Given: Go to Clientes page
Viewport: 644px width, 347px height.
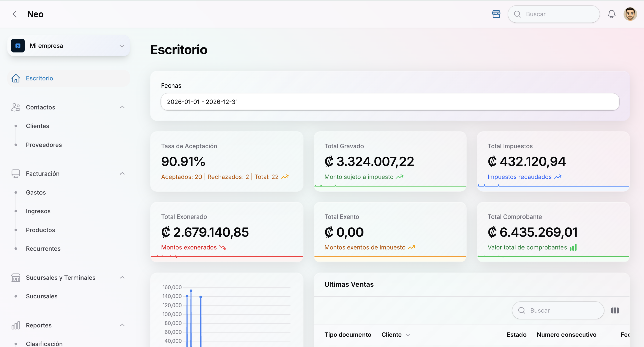Looking at the screenshot, I should (37, 126).
